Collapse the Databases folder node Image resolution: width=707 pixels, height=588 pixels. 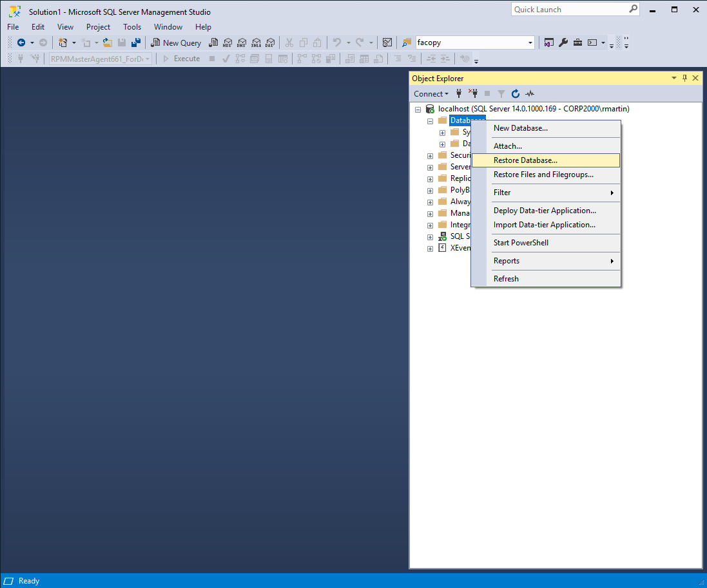(x=430, y=121)
